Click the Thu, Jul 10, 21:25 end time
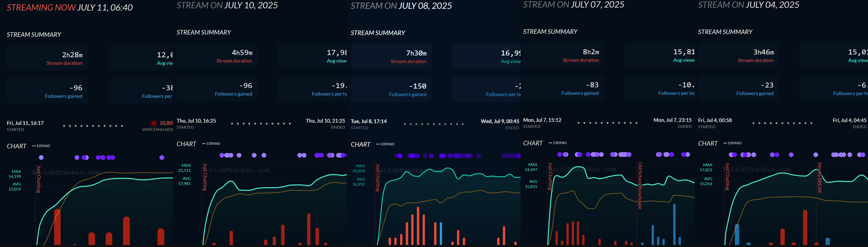The width and height of the screenshot is (868, 247). (326, 121)
